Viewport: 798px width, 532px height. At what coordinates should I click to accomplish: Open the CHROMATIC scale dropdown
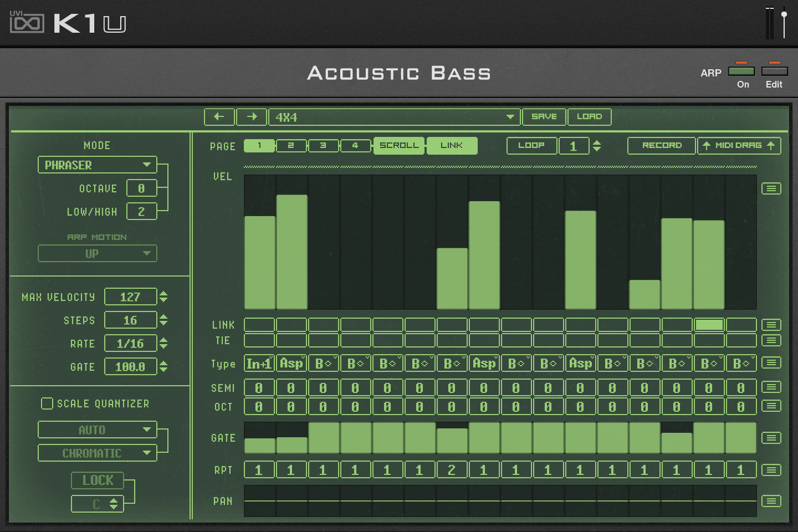pos(97,453)
